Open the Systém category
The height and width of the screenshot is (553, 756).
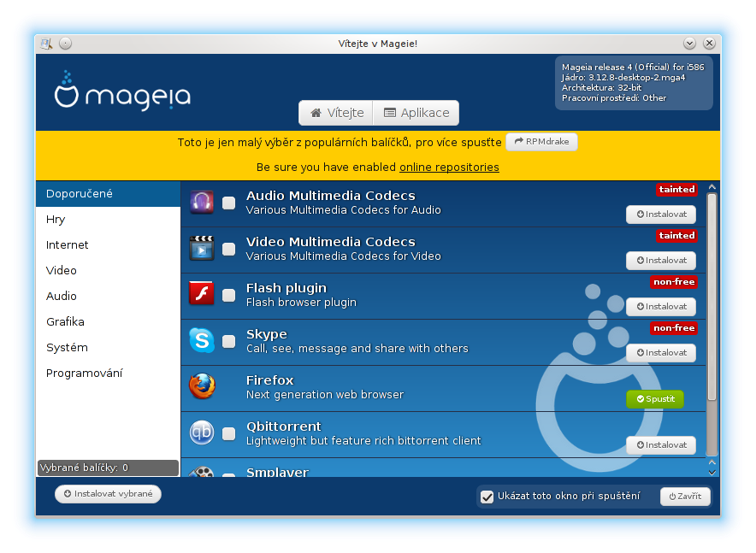[108, 348]
